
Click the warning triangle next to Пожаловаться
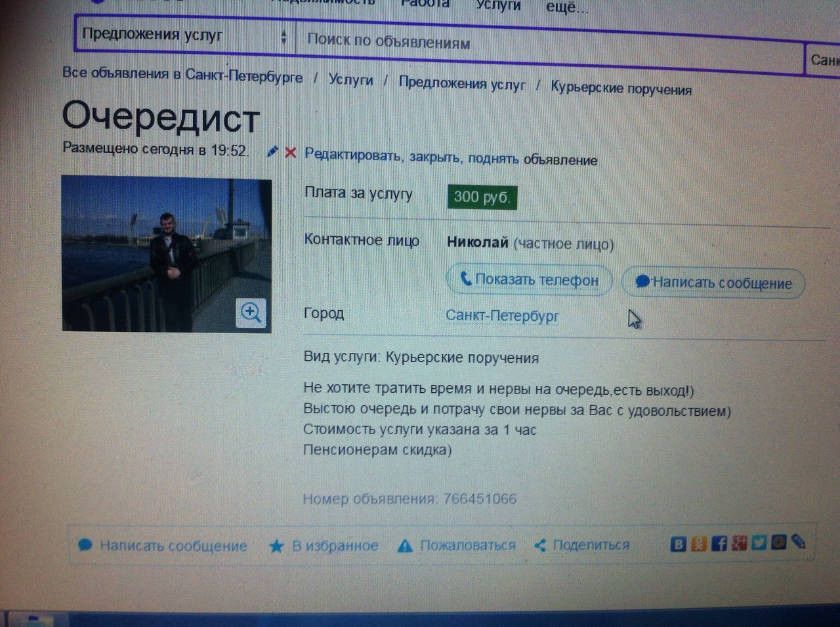[405, 546]
